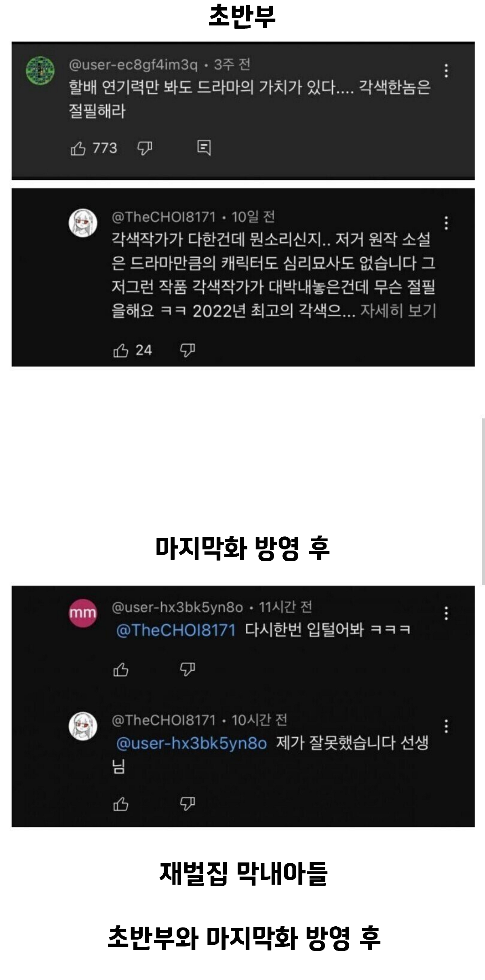Screen dimensions: 485x980
Task: Dislike the 제가 잘못했습니다 선생님 reply
Action: (188, 804)
